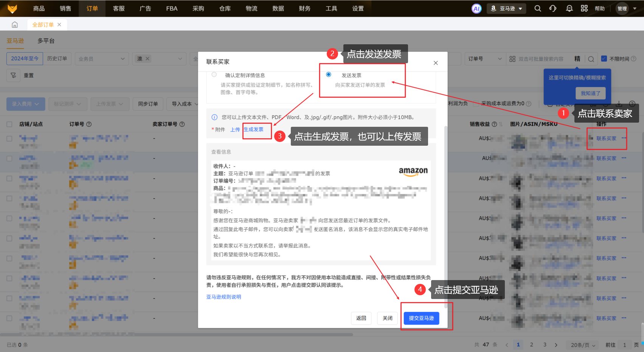Click the 提交亚马逊 button
The image size is (644, 352).
pyautogui.click(x=421, y=318)
